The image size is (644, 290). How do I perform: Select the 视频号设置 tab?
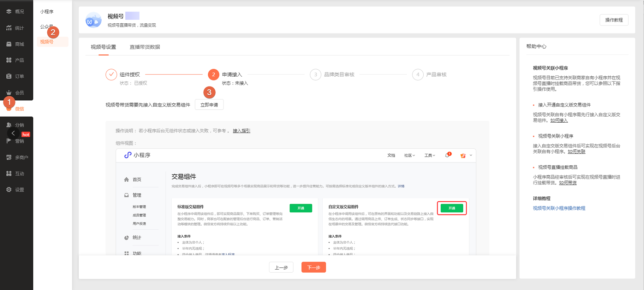coord(103,47)
